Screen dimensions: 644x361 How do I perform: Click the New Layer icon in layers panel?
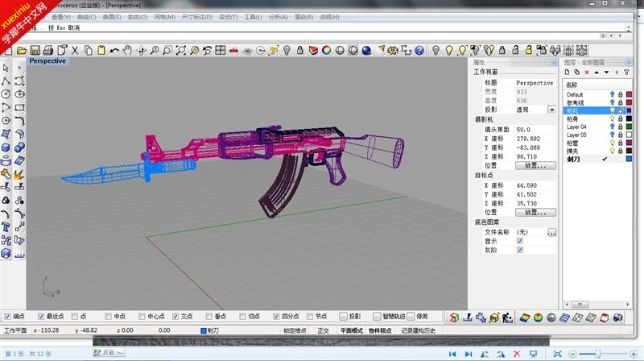[x=567, y=72]
